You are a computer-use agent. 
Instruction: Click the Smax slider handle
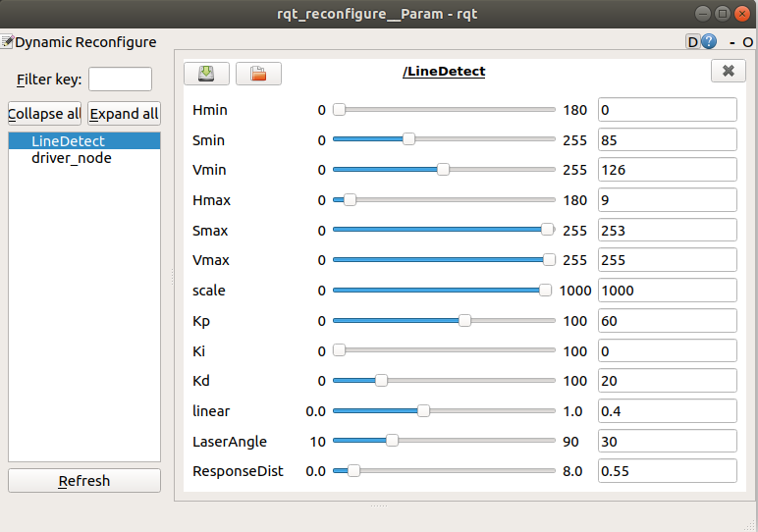click(x=547, y=230)
